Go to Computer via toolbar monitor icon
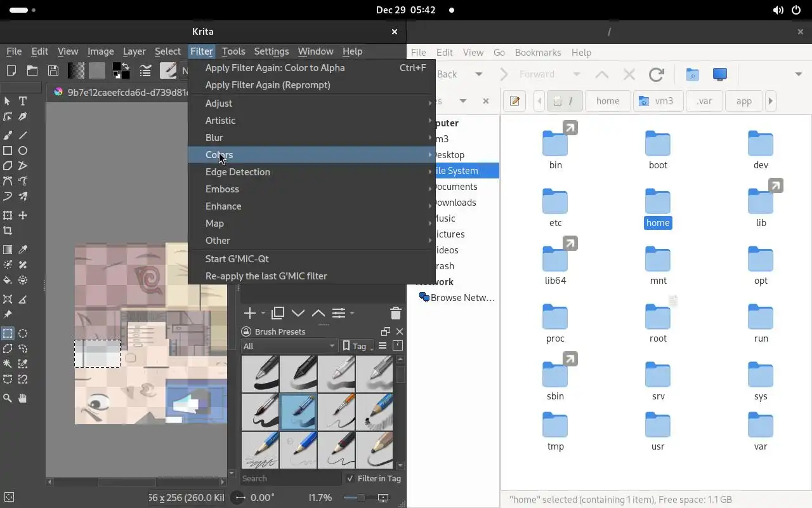 [719, 74]
